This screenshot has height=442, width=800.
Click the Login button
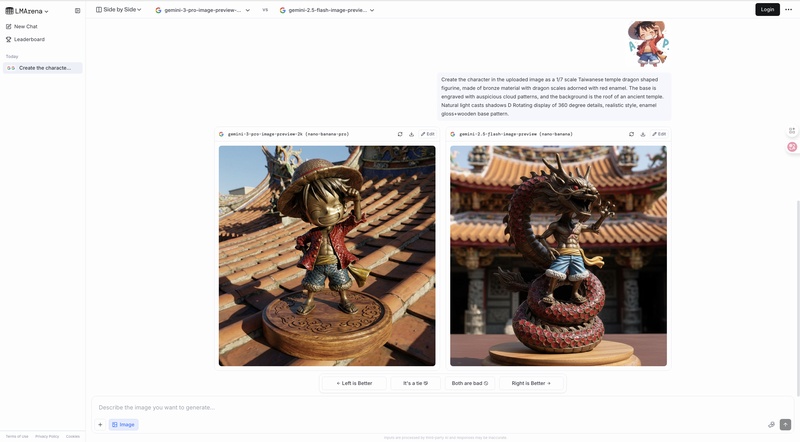[x=767, y=9]
